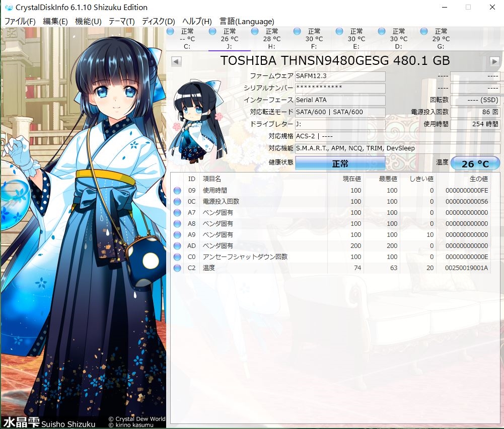Click raw value 000000000056
Image resolution: width=504 pixels, height=429 pixels.
[467, 202]
